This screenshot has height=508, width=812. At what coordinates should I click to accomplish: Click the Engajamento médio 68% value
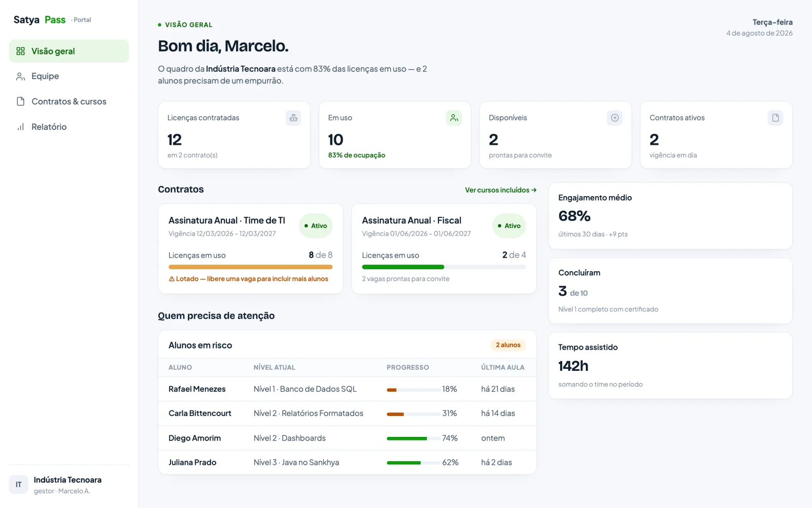click(x=574, y=216)
